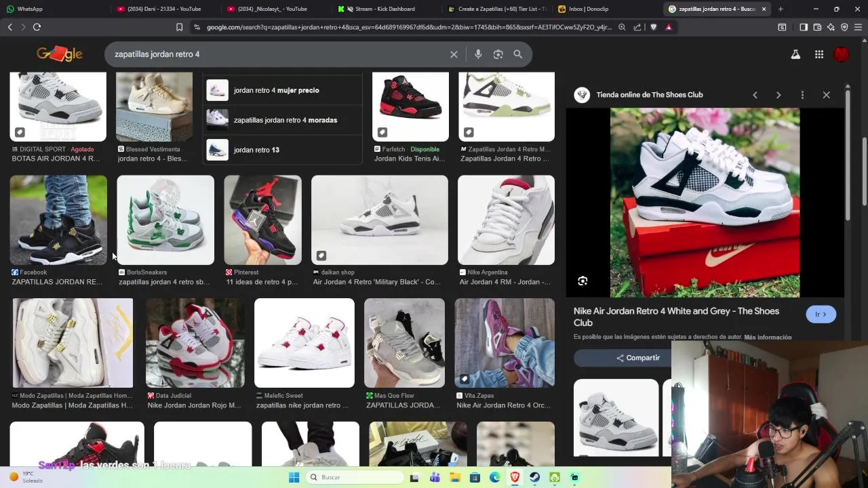Open the Leo AI sparkle icon
The image size is (868, 488).
point(831,27)
